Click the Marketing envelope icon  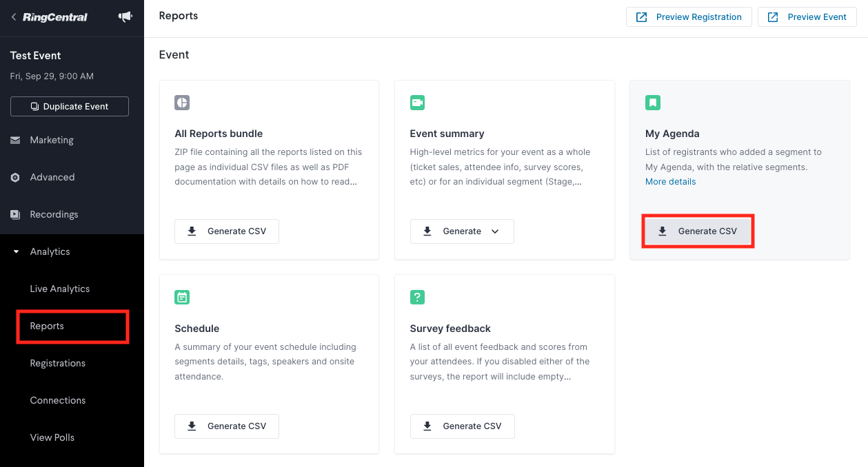[x=15, y=140]
